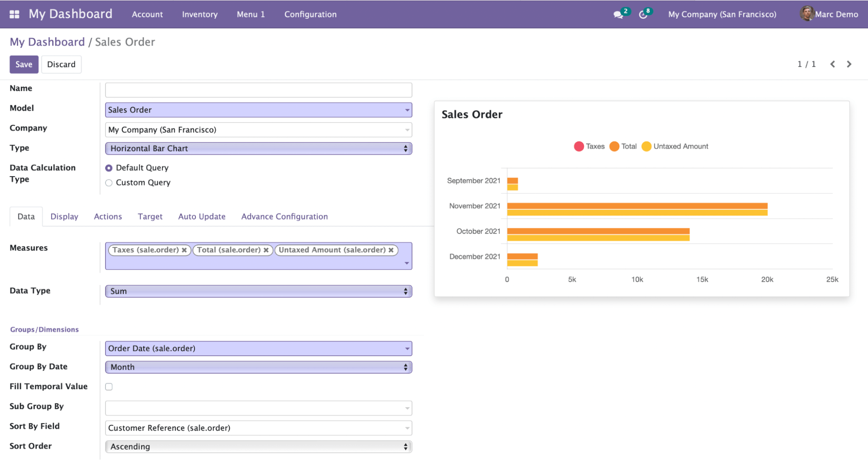Screen dimensions: 868x460
Task: Click the Groups/Dimensions section heading
Action: (44, 329)
